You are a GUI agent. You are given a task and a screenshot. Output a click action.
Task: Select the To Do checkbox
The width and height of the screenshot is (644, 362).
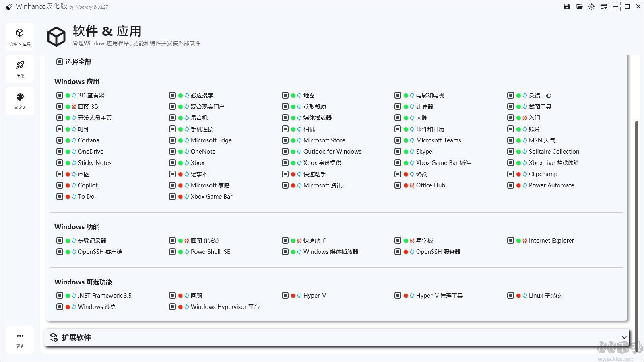pyautogui.click(x=60, y=197)
